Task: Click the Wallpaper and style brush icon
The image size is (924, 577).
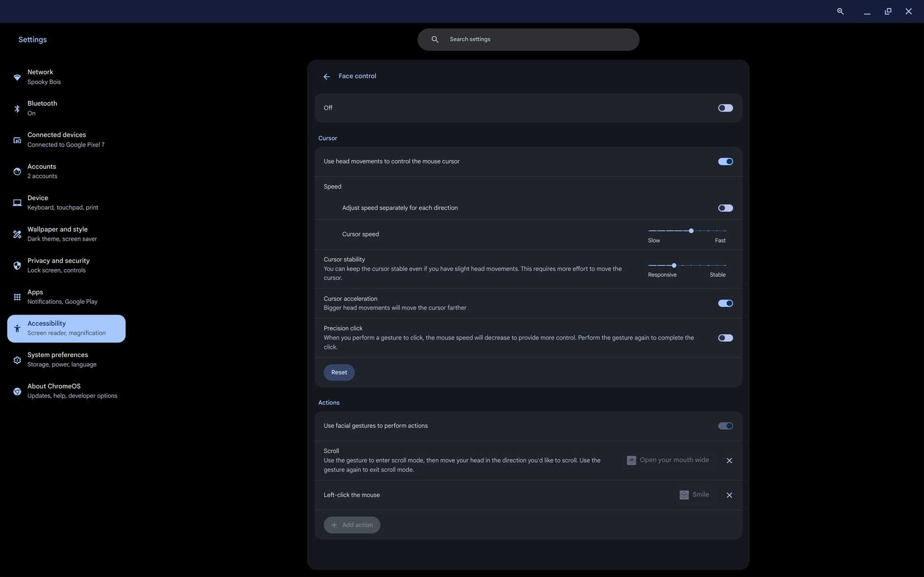Action: tap(17, 234)
